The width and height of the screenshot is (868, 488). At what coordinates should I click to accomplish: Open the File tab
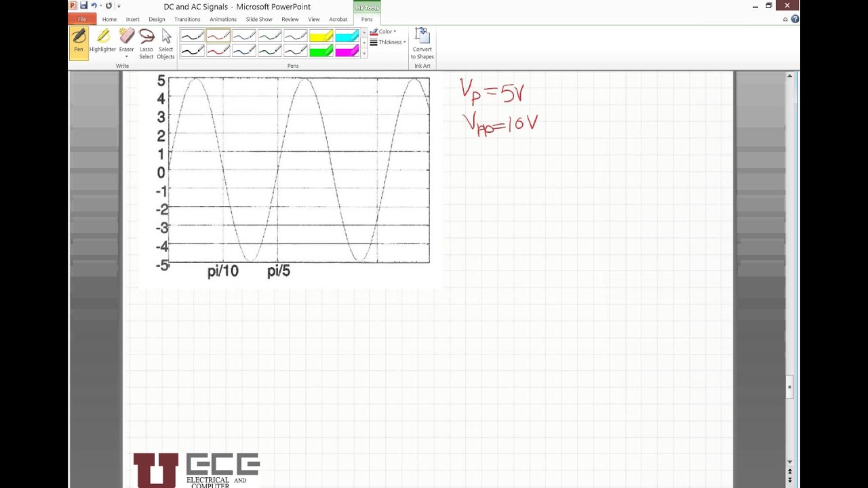pyautogui.click(x=82, y=19)
